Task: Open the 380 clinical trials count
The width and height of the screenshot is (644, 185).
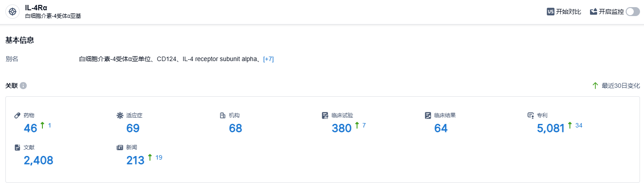Action: [x=342, y=128]
